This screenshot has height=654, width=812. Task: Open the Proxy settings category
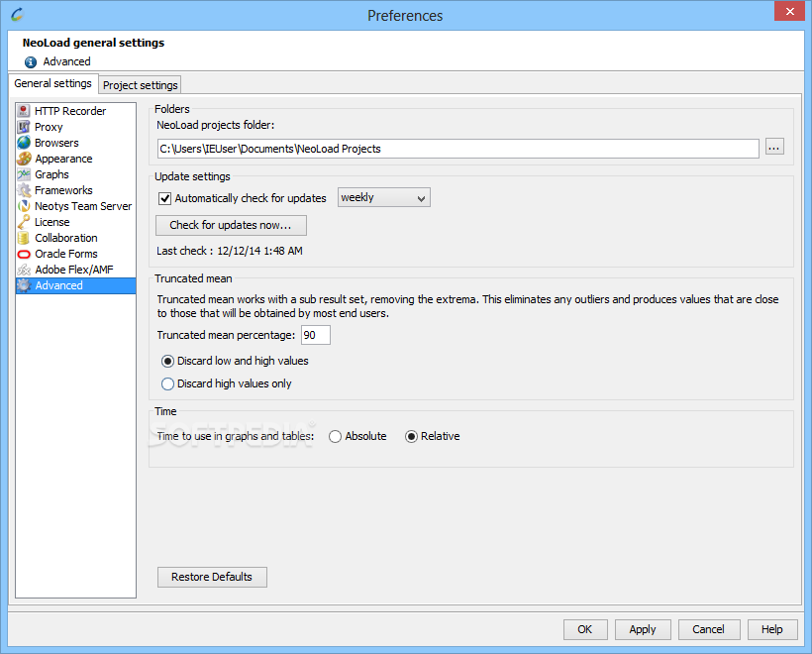click(75, 127)
